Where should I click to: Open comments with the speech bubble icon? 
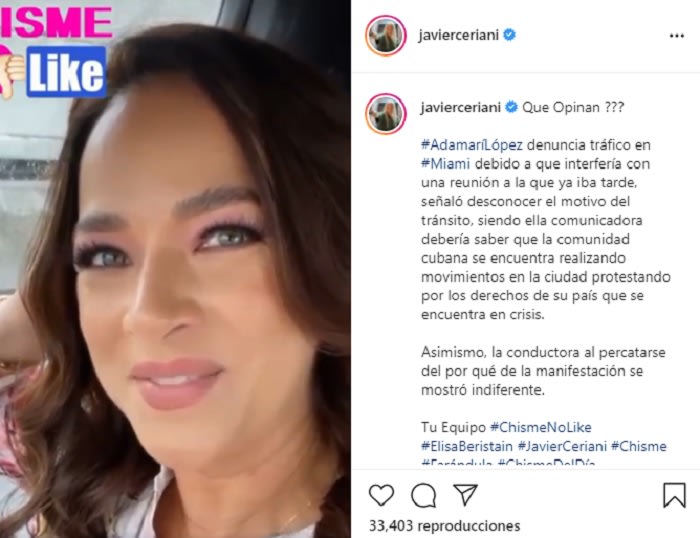coord(424,495)
